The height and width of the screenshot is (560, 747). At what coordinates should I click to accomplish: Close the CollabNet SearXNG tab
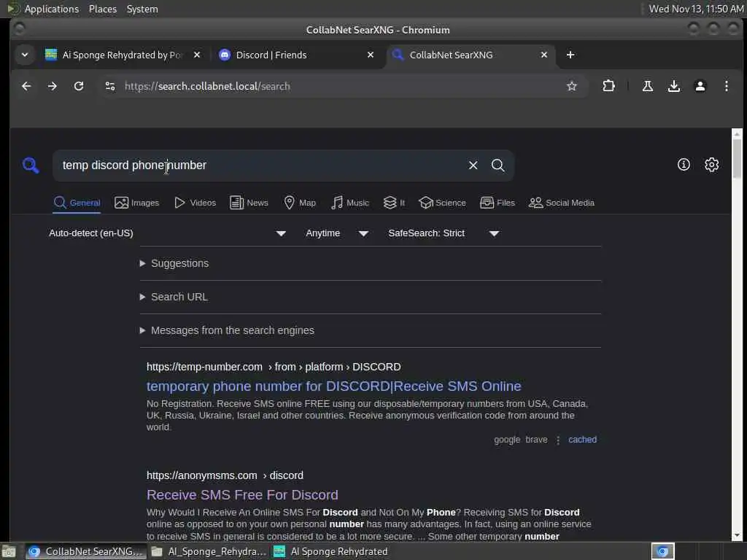[544, 55]
